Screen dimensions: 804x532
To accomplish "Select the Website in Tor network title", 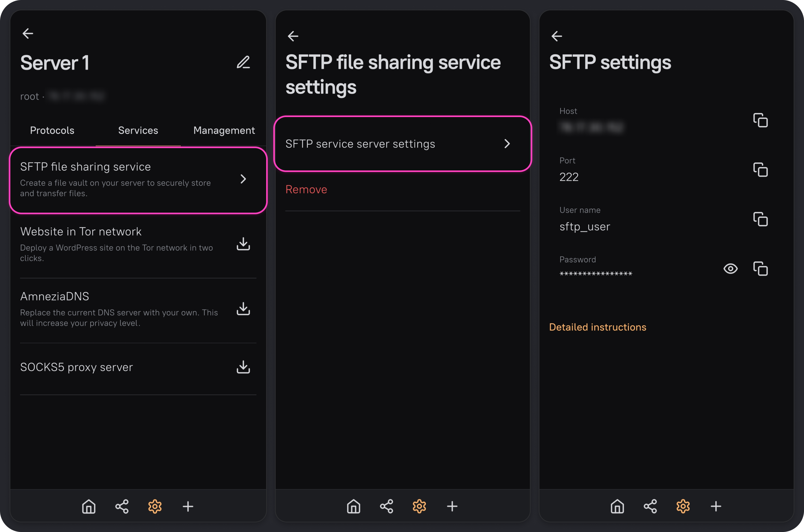I will point(81,231).
